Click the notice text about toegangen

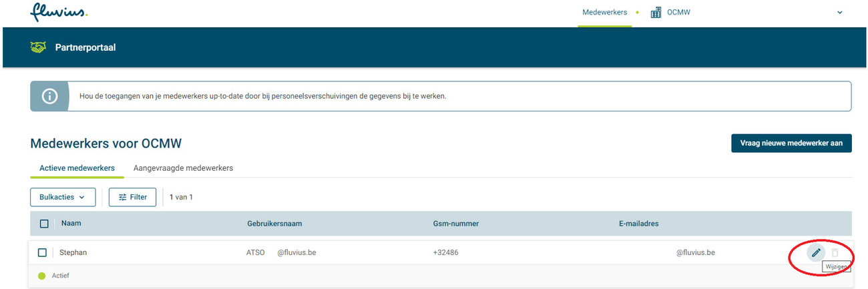(262, 96)
